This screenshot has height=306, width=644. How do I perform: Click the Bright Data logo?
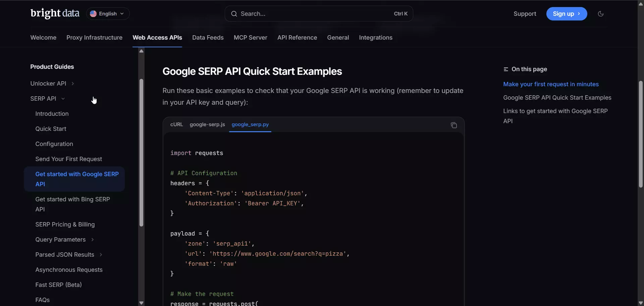[55, 13]
